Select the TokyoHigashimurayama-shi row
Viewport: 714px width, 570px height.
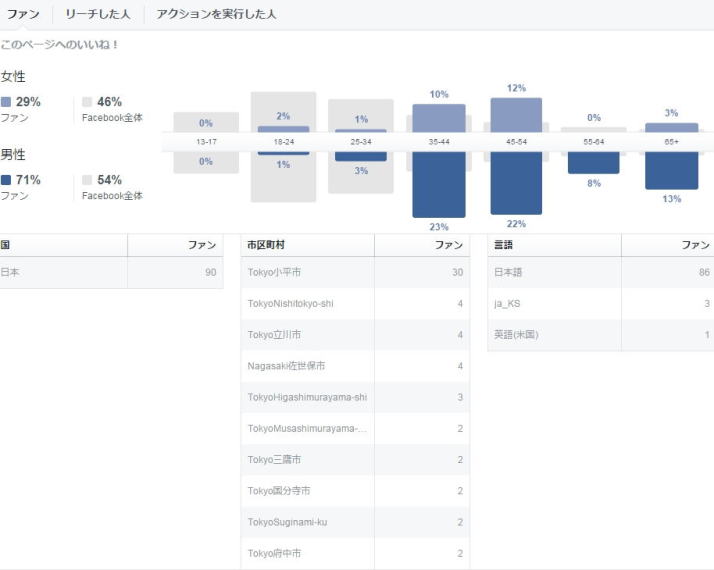pyautogui.click(x=355, y=397)
